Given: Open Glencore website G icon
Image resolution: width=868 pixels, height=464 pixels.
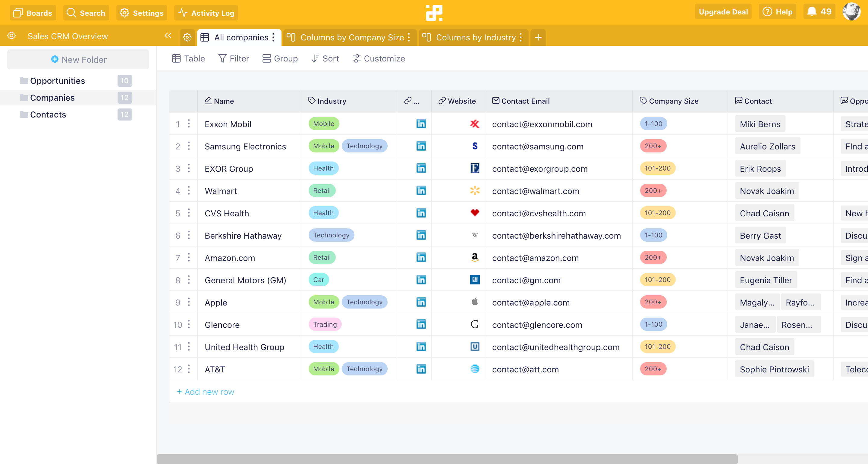Looking at the screenshot, I should click(x=475, y=324).
